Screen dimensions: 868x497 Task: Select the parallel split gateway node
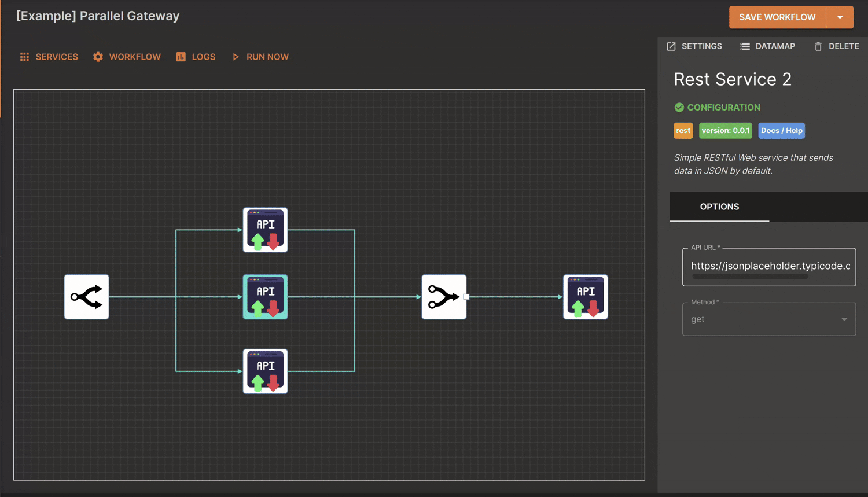click(x=86, y=297)
